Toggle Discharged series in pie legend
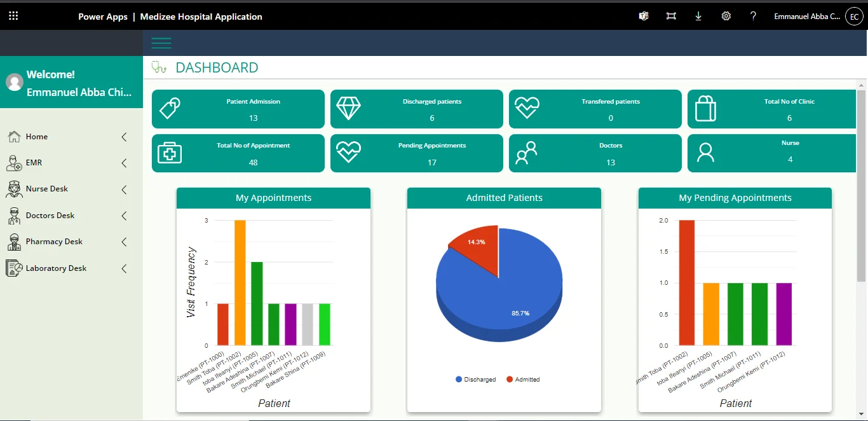868x421 pixels. [x=476, y=380]
